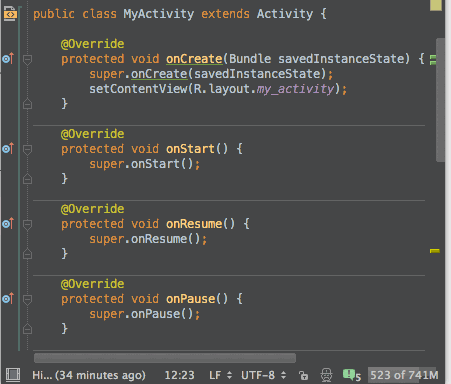Click the MyActivity class name
The width and height of the screenshot is (451, 384).
[158, 14]
